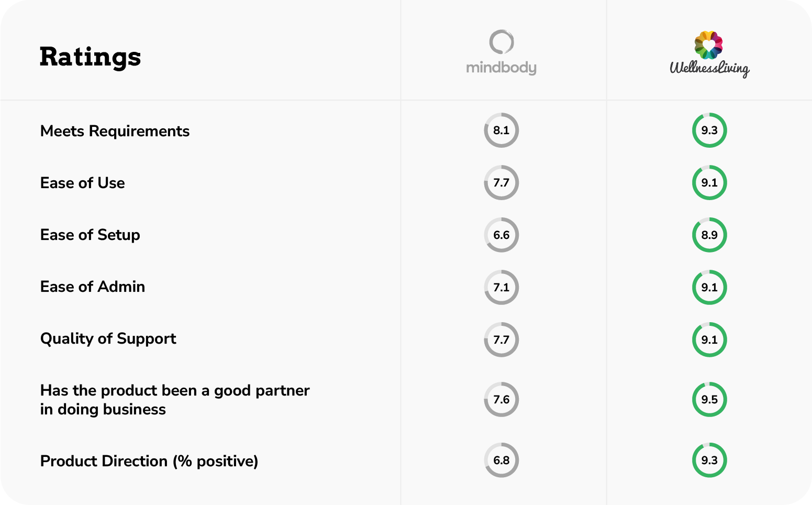Click WellnessLiving's 9.3 Product Direction circle
Viewport: 812px width, 505px height.
[709, 460]
